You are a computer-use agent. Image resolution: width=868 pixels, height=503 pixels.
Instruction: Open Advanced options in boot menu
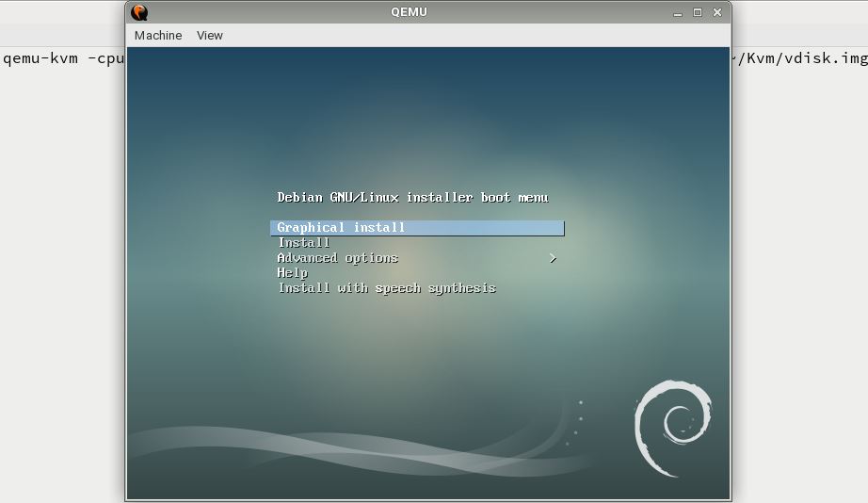[338, 258]
